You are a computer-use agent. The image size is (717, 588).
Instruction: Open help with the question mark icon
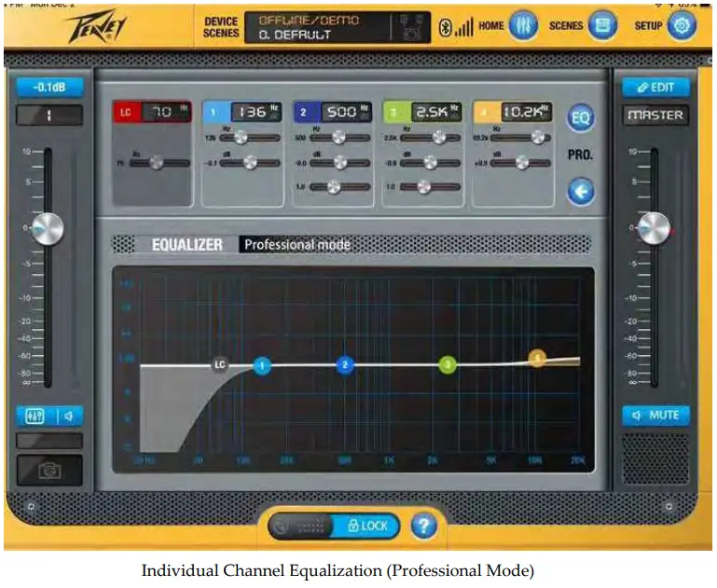click(423, 526)
